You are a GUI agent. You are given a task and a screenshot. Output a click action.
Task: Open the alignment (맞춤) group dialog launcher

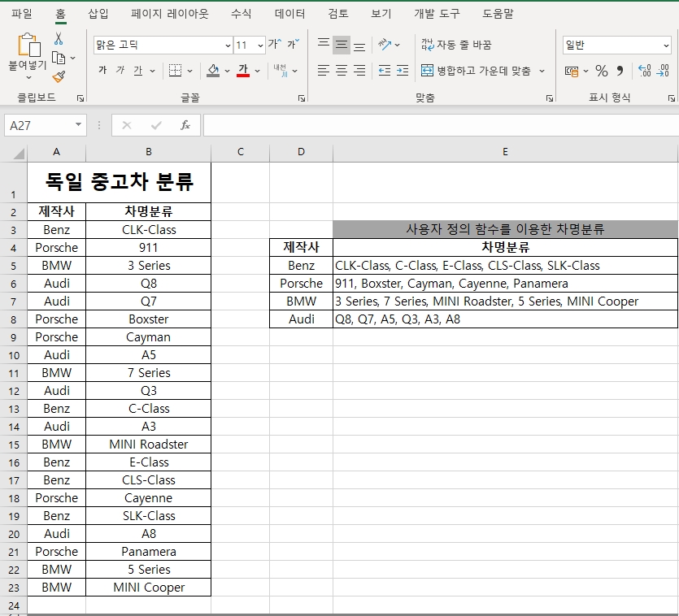pos(550,98)
